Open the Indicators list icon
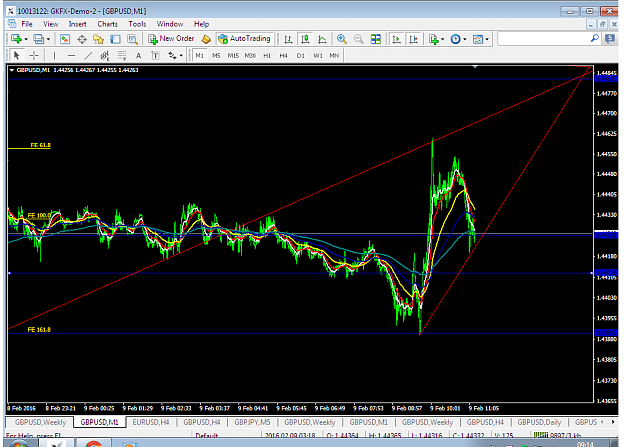The width and height of the screenshot is (625, 447). point(433,39)
